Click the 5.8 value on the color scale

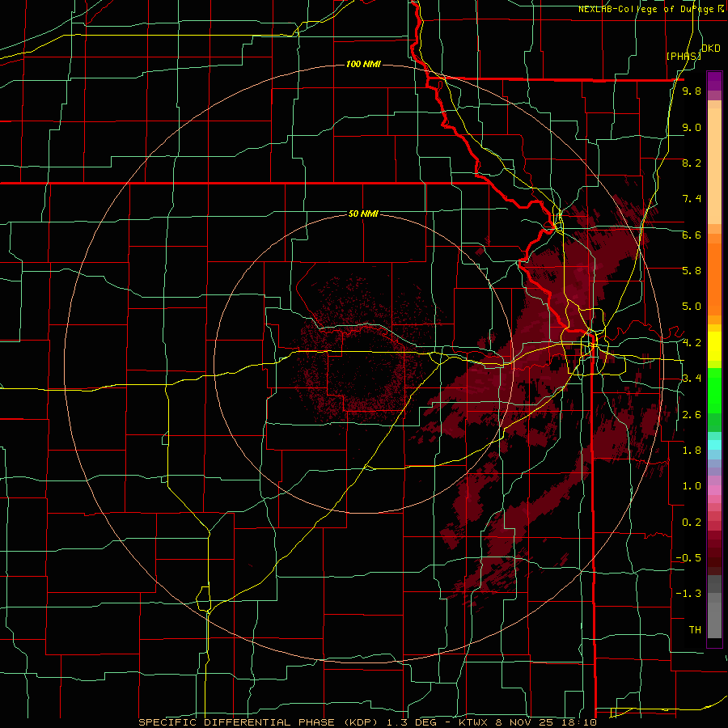[692, 271]
